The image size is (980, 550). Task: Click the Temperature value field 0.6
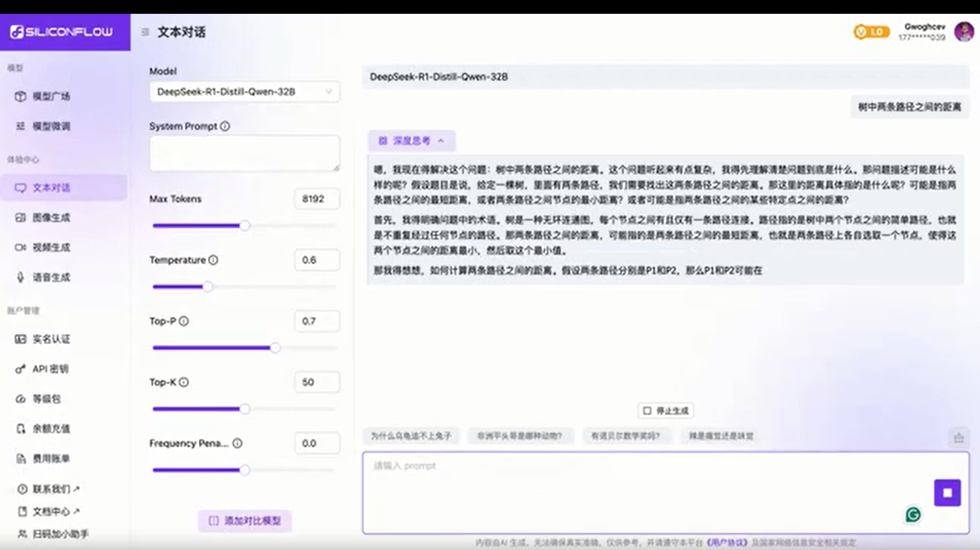point(317,260)
